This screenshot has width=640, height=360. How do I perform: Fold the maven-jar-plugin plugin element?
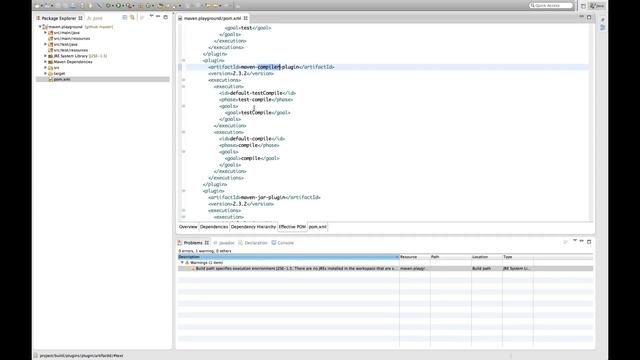point(184,191)
